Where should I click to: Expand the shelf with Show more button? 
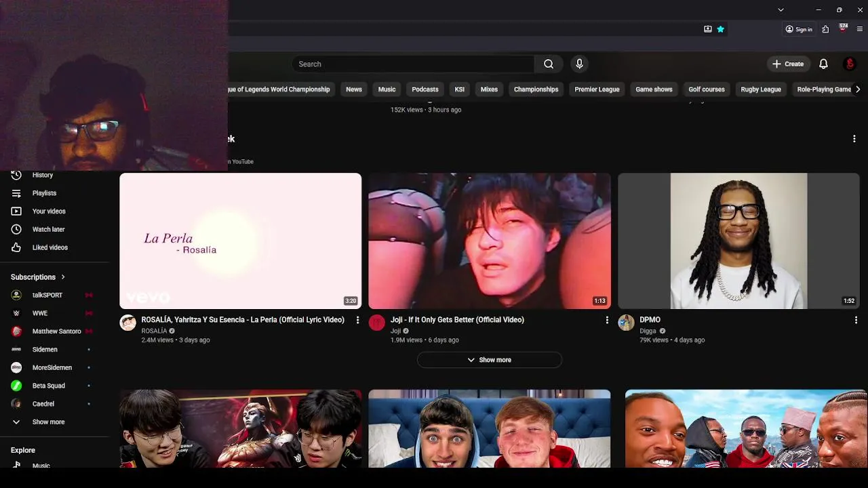[x=490, y=360]
